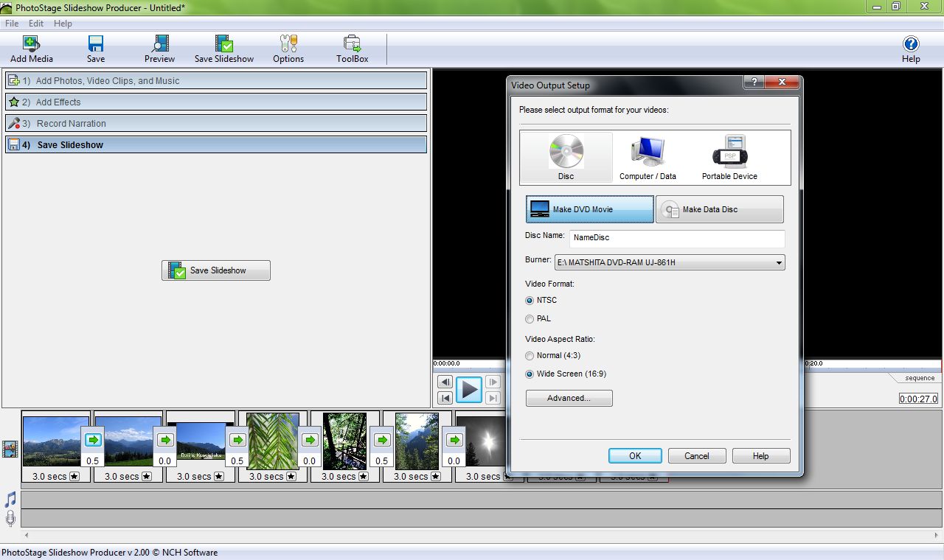944x560 pixels.
Task: Click the Save Slideshow button in the step panel
Action: [216, 270]
